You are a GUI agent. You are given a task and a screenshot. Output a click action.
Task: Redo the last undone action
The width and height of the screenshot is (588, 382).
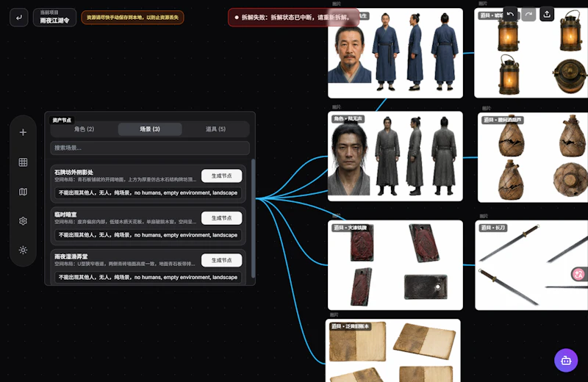[528, 14]
